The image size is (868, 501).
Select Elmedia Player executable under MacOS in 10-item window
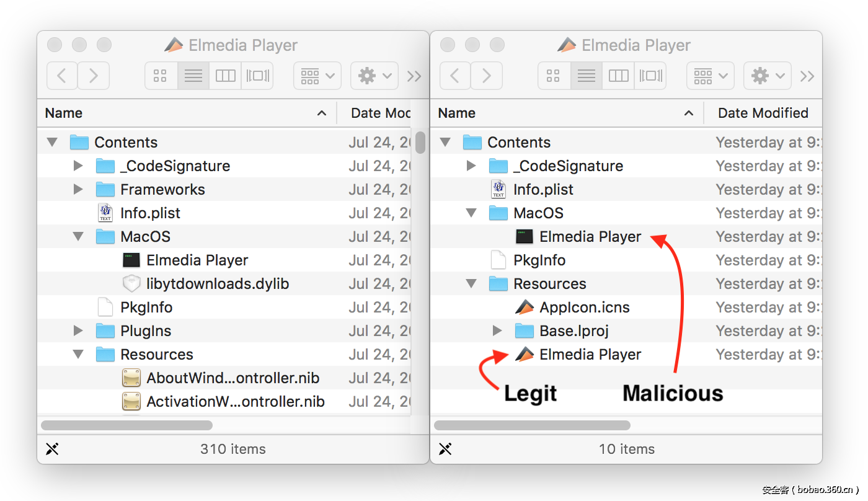click(x=525, y=237)
